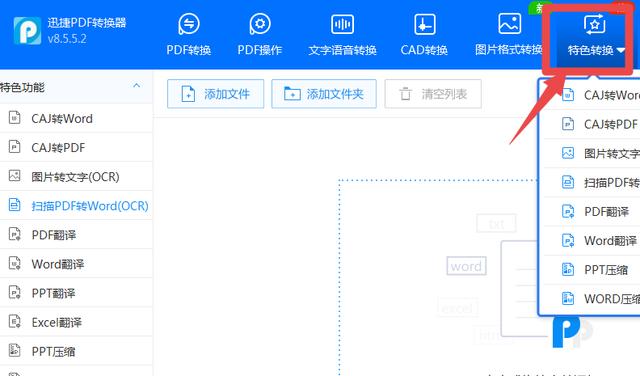Click the 扫描PDF转 icon in dropdown menu
Image resolution: width=640 pixels, height=376 pixels.
[568, 182]
